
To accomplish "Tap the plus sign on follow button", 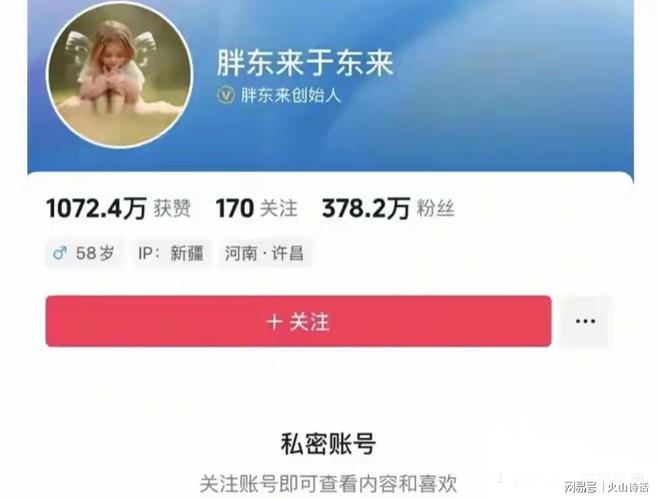I will pyautogui.click(x=274, y=322).
